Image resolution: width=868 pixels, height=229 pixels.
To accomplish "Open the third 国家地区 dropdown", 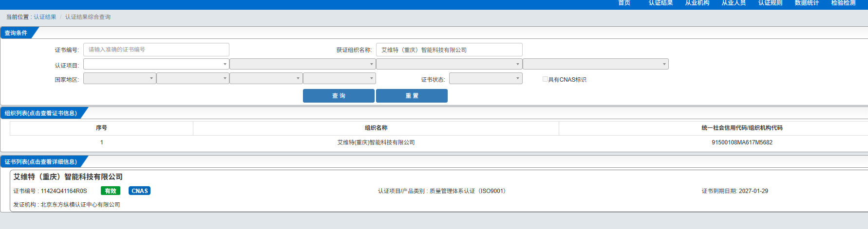I will (266, 78).
